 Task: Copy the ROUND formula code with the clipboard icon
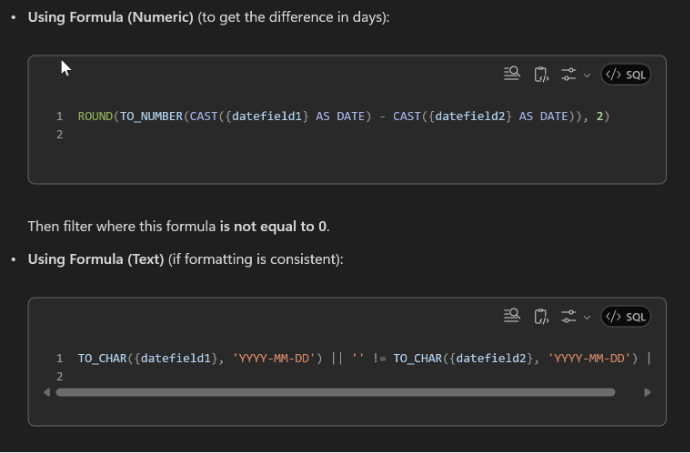pyautogui.click(x=541, y=74)
